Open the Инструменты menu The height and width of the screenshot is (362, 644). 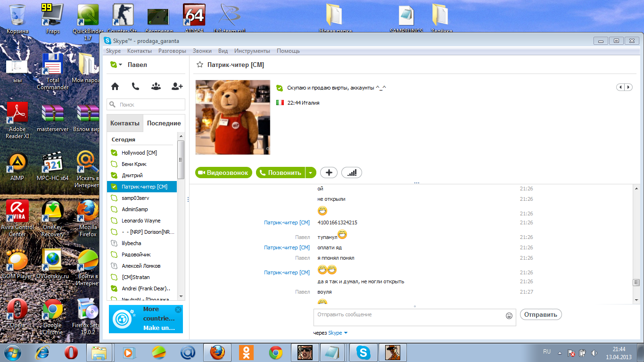(252, 51)
